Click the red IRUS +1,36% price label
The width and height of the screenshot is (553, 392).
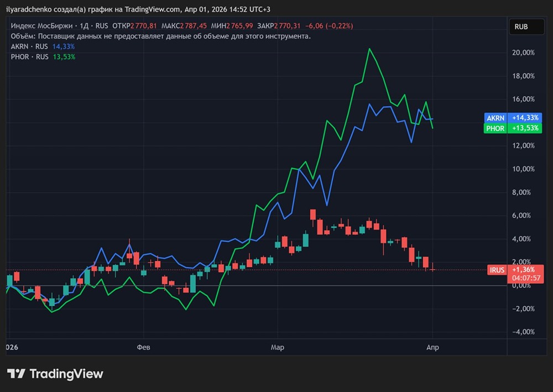pyautogui.click(x=504, y=270)
